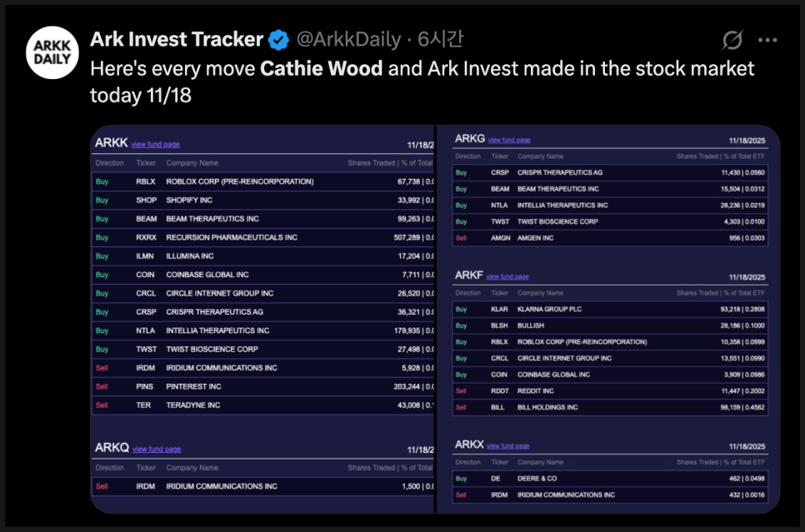805x532 pixels.
Task: Click the blue verified badge icon
Action: 278,39
